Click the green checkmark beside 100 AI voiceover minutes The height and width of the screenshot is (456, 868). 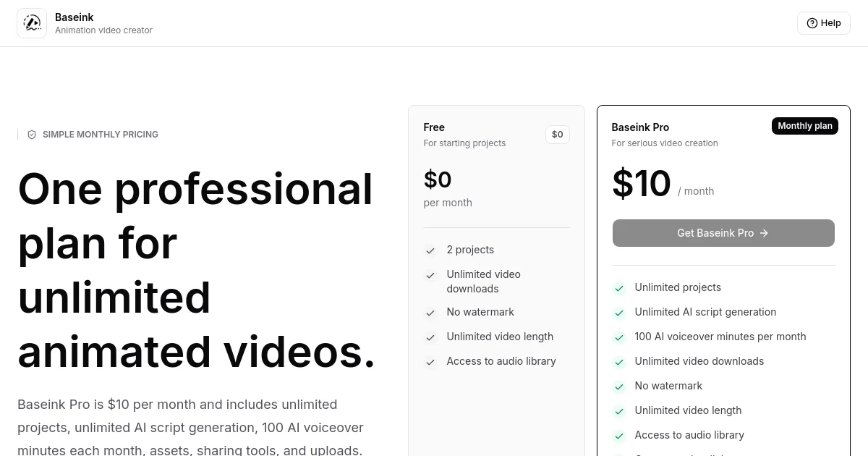click(619, 337)
